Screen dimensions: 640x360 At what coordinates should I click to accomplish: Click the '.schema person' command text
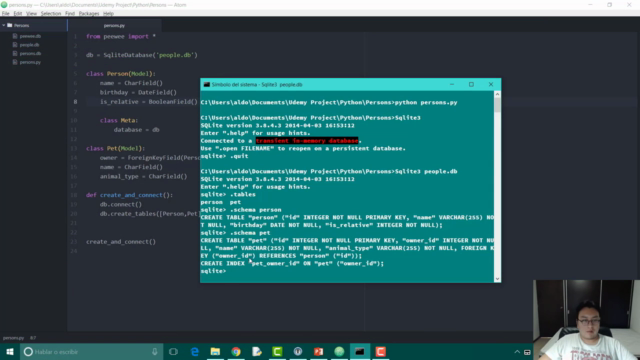pos(256,210)
